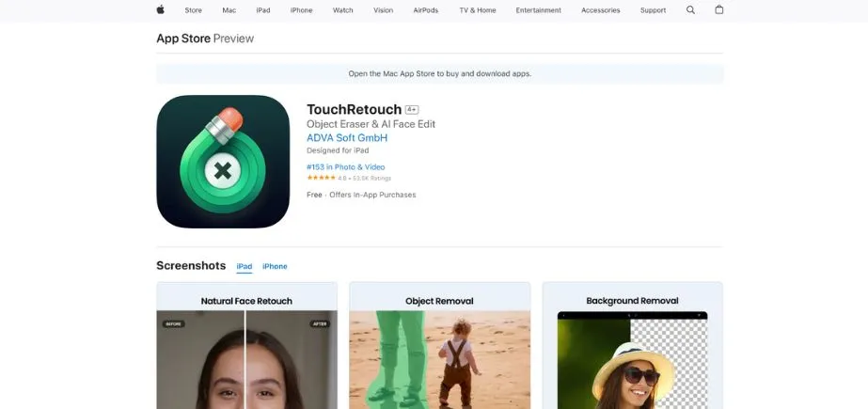Click the TouchRetouch app icon
The image size is (868, 409).
coord(223,162)
